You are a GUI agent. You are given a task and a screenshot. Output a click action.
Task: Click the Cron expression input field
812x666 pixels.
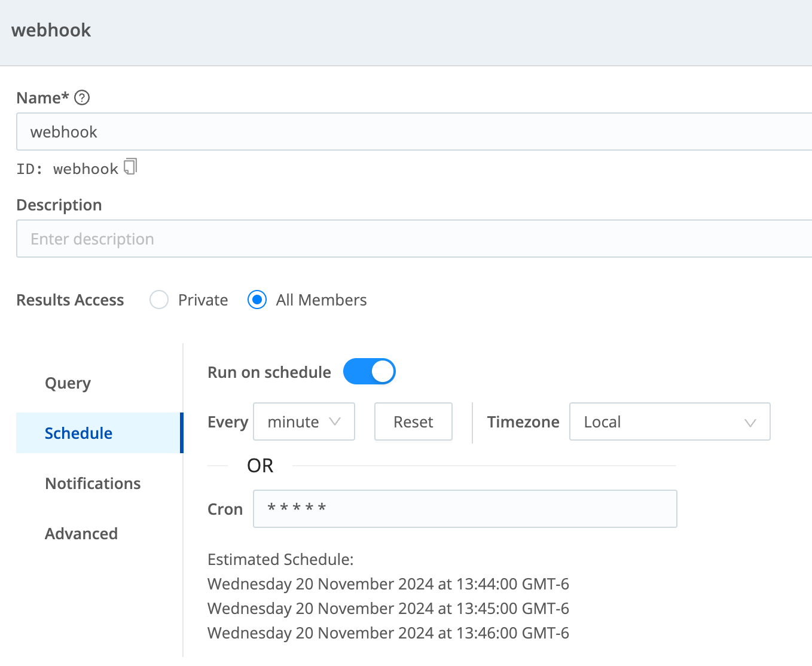[x=465, y=509]
